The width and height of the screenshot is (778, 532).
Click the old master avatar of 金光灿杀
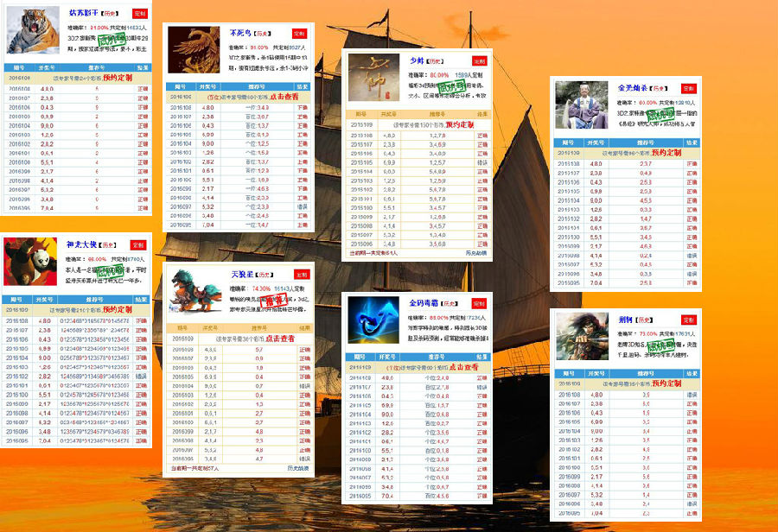click(578, 106)
